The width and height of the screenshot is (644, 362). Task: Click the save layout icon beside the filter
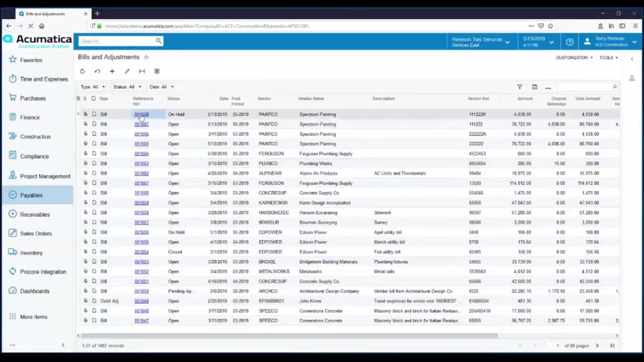coord(534,87)
